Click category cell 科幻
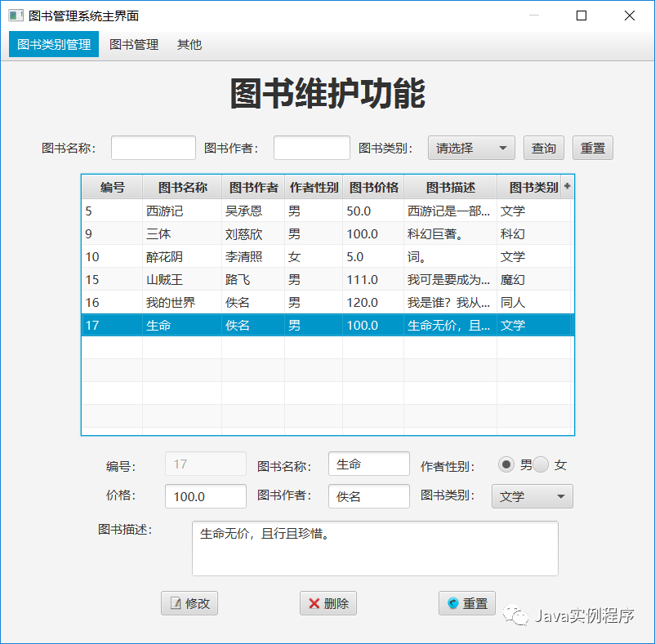Screen dimensions: 655x644 [533, 233]
